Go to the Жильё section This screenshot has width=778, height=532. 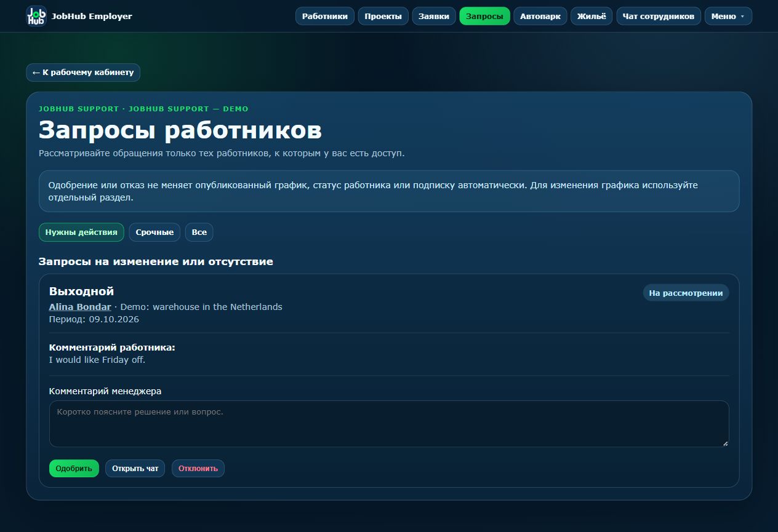click(591, 16)
